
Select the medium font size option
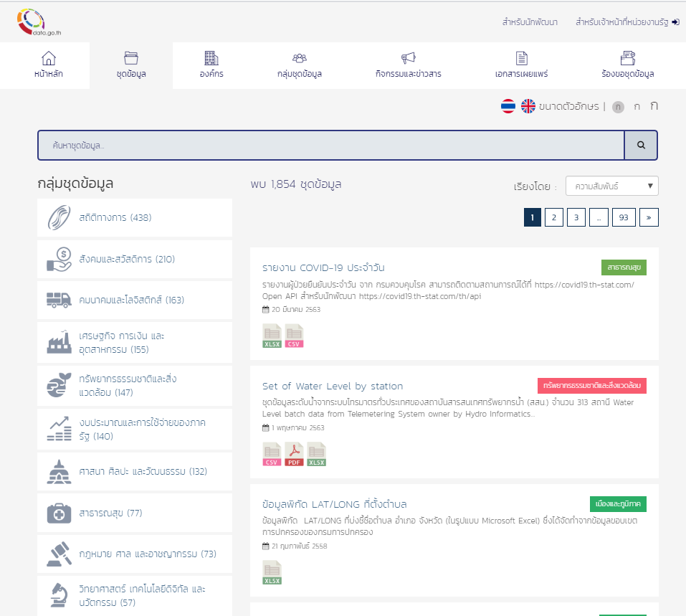pos(637,106)
